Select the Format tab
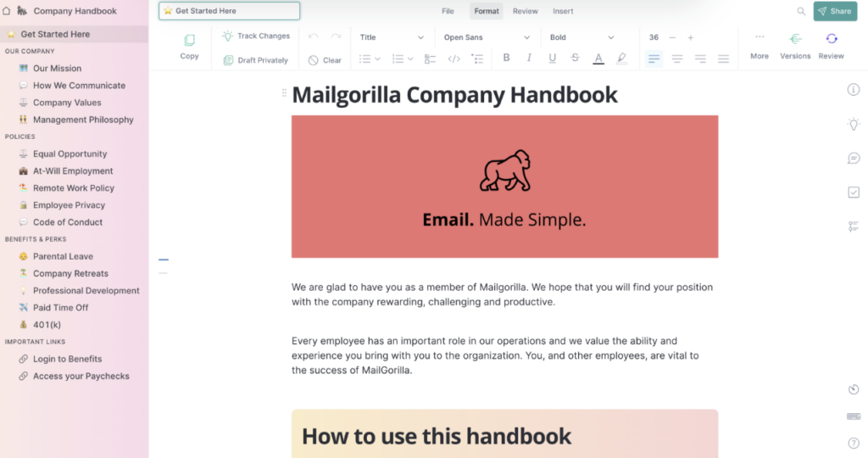This screenshot has height=458, width=868. [487, 11]
